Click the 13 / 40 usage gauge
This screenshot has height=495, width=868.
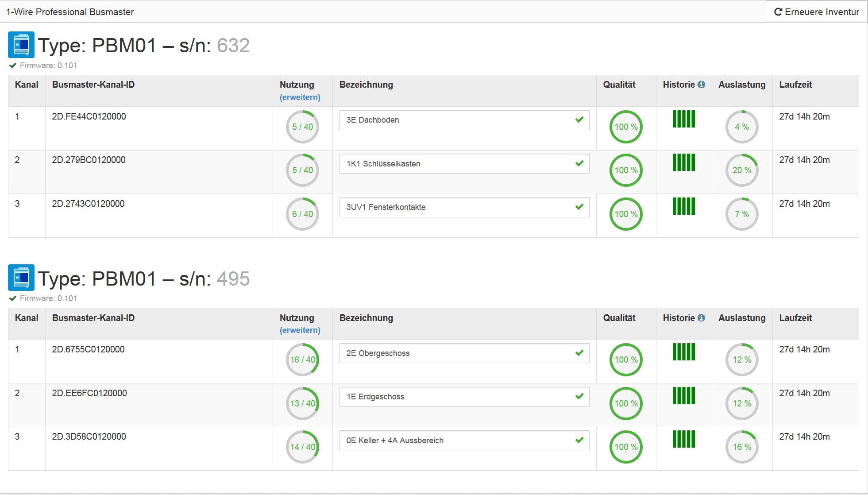pyautogui.click(x=303, y=403)
